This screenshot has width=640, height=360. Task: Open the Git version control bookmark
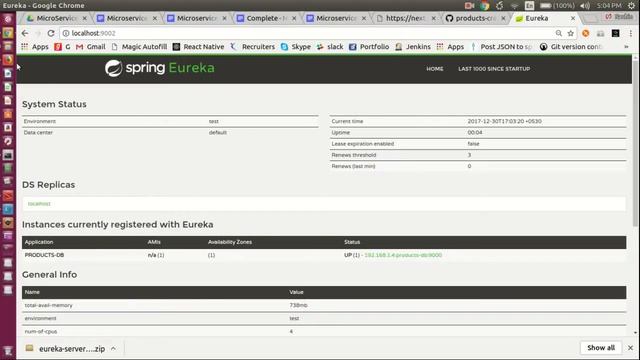(571, 47)
